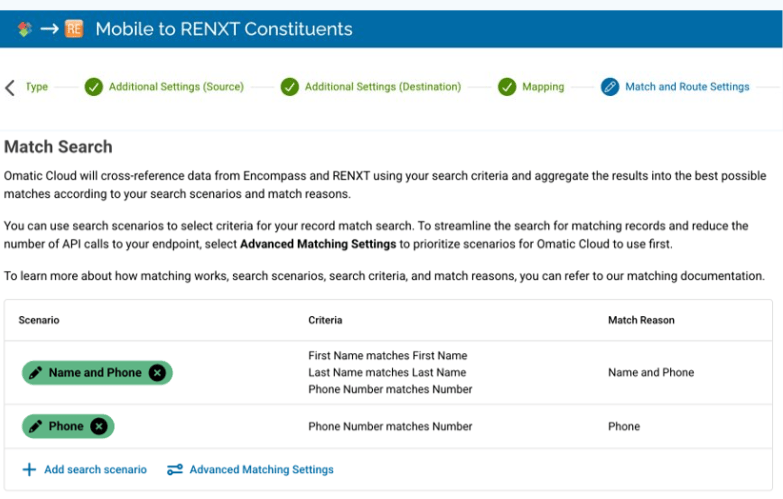Viewport: 783px width, 499px height.
Task: Remove the Phone scenario with X
Action: click(99, 427)
